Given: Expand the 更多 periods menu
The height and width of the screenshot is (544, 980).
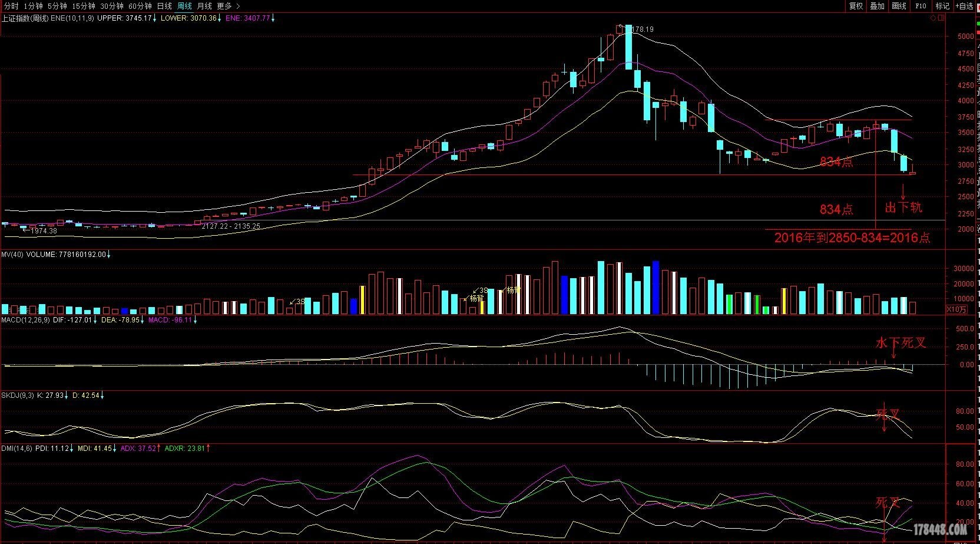Looking at the screenshot, I should pos(229,6).
